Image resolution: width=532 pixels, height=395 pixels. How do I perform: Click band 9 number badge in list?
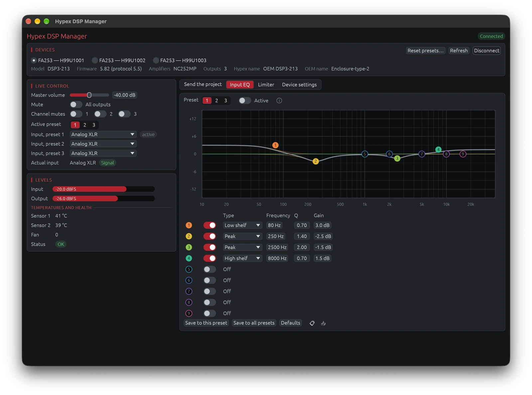[x=189, y=313]
